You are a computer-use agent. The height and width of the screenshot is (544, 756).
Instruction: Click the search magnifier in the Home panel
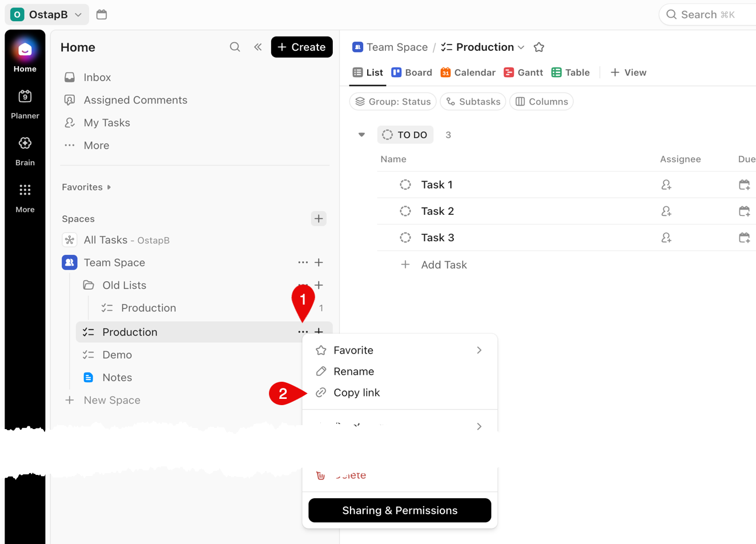[x=235, y=47]
